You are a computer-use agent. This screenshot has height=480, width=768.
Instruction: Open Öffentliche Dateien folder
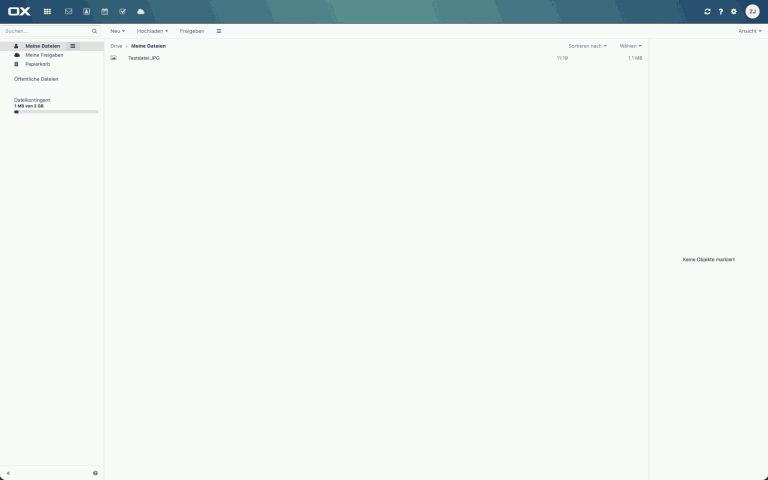point(36,79)
